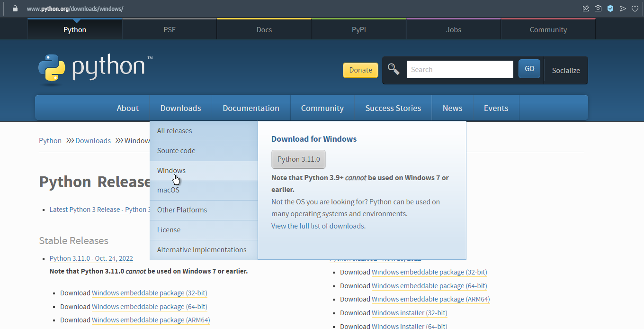Bookmark the page with the heart icon
Image resolution: width=644 pixels, height=329 pixels.
coord(635,9)
